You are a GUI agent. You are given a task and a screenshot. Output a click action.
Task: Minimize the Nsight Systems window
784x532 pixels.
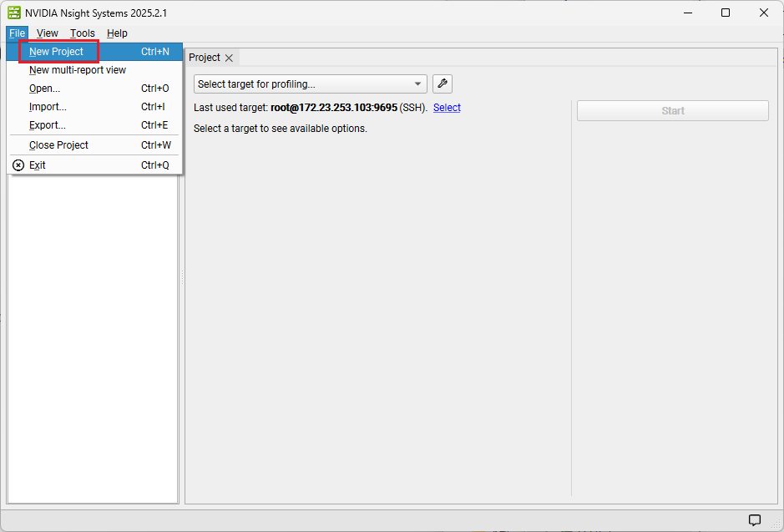687,13
